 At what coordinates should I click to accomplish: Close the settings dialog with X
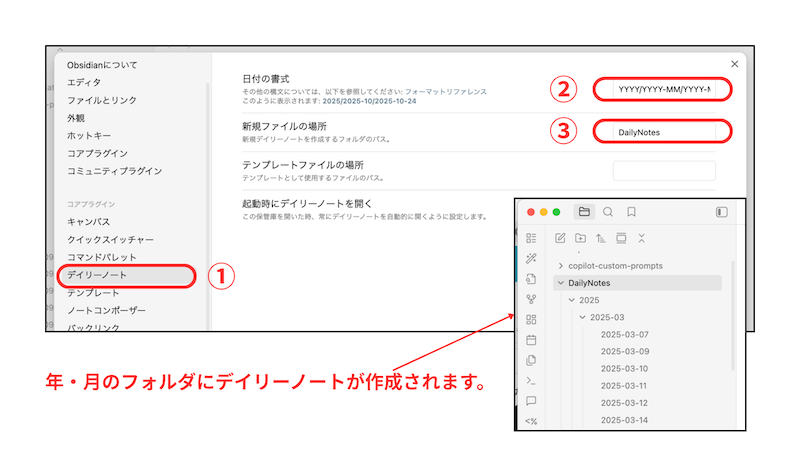tap(735, 64)
